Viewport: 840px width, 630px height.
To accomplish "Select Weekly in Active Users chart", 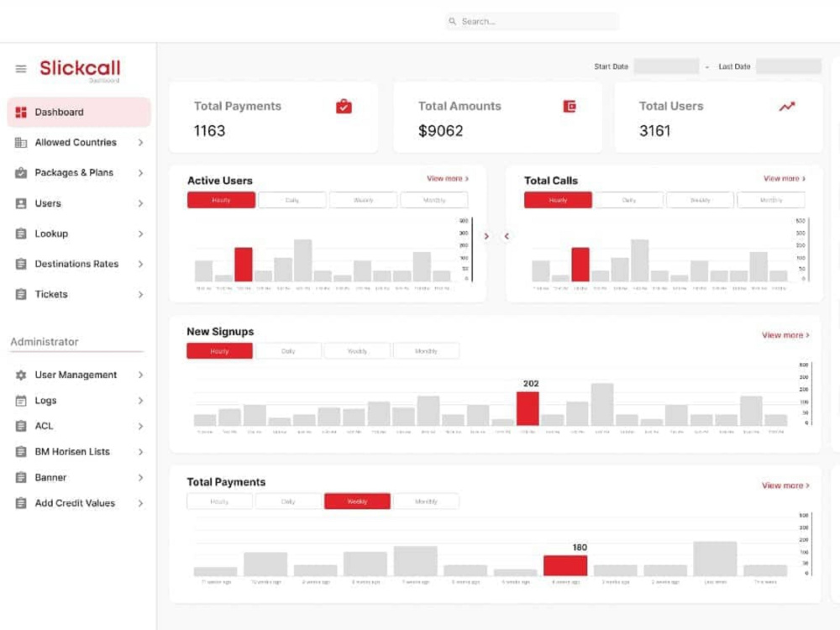I will (363, 200).
